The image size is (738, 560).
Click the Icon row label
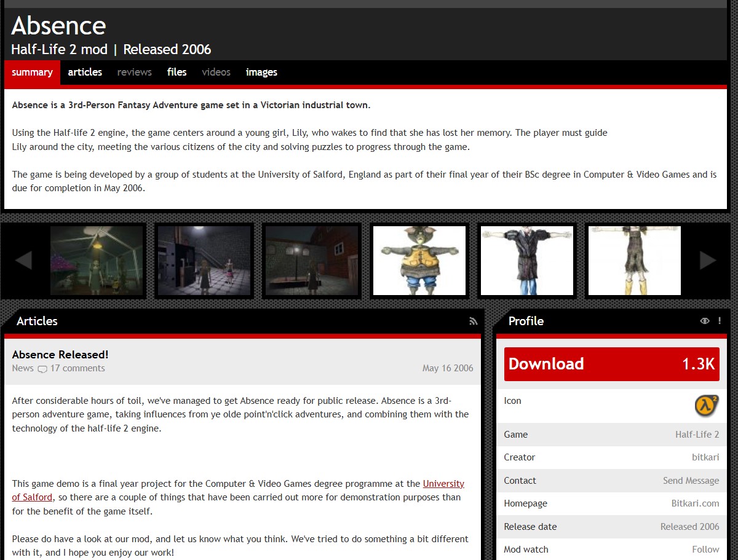click(x=512, y=401)
